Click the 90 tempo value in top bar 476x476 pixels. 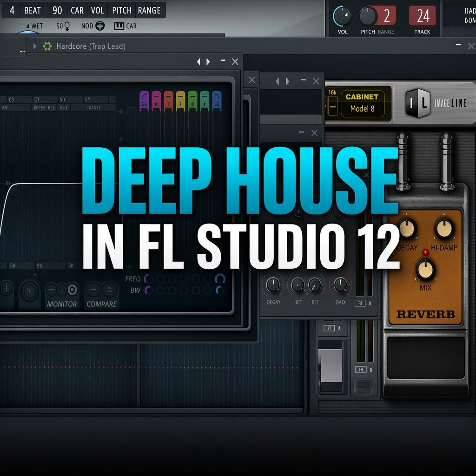point(57,10)
